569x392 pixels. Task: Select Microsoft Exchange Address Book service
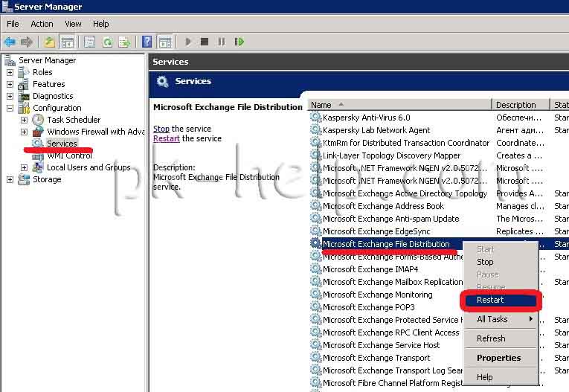383,206
